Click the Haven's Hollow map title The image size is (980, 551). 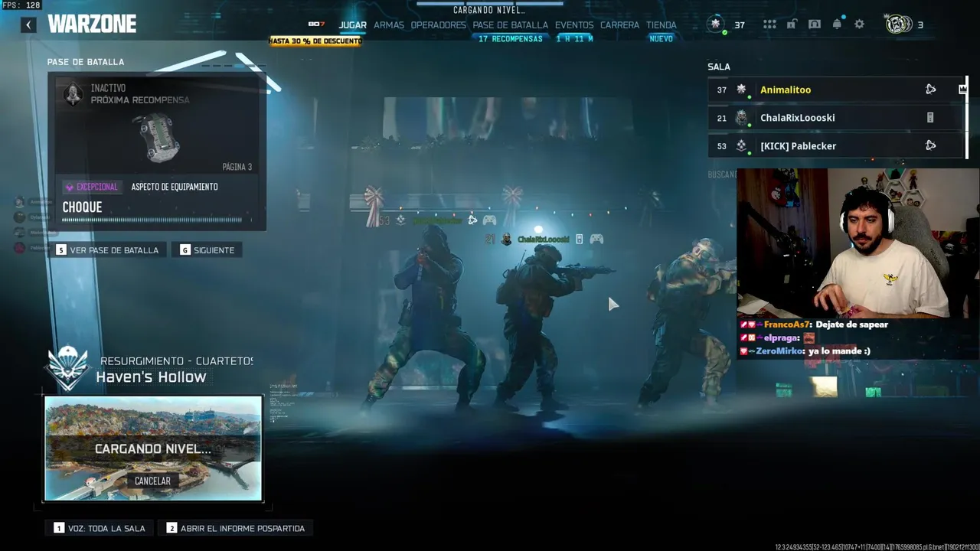pyautogui.click(x=151, y=377)
